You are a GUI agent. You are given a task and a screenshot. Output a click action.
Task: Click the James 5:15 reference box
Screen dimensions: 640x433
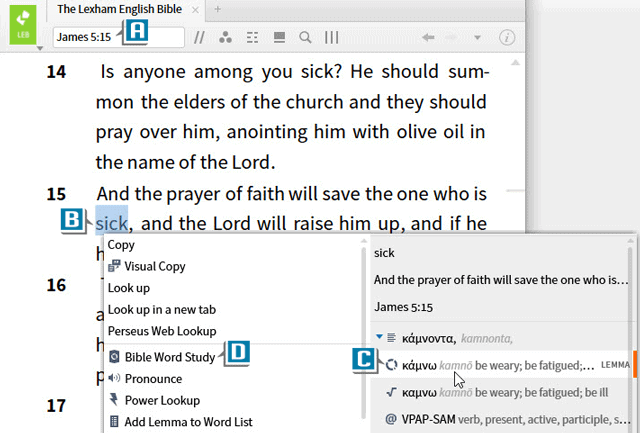(85, 38)
